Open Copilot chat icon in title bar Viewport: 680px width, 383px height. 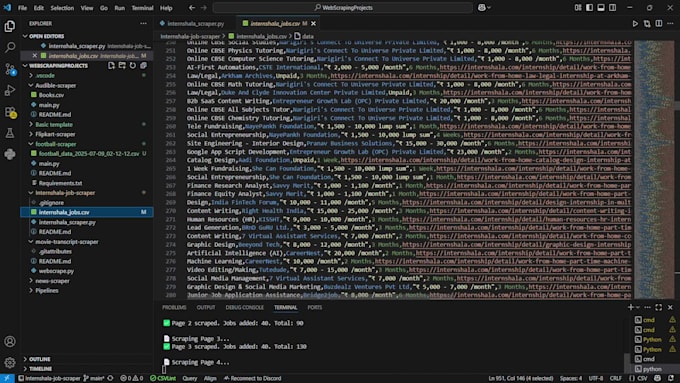point(482,8)
